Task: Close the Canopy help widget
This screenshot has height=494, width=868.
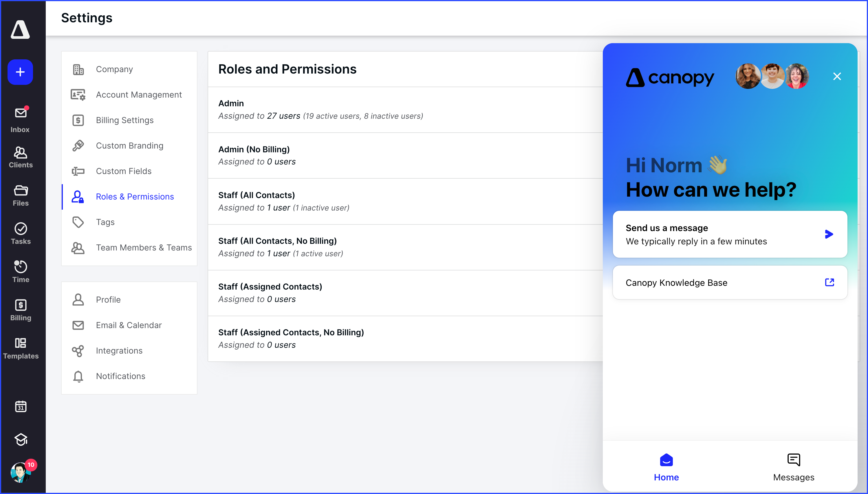Action: click(837, 76)
